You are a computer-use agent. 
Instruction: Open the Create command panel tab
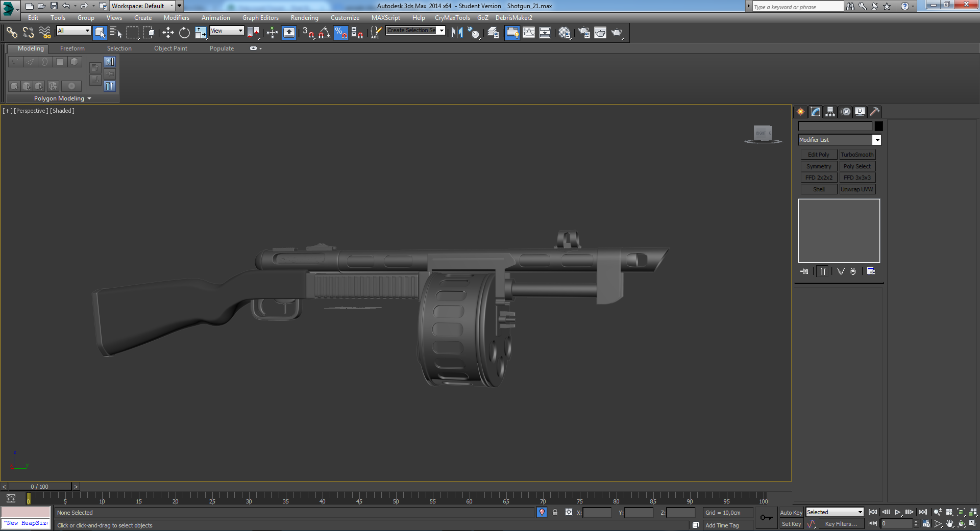tap(800, 112)
